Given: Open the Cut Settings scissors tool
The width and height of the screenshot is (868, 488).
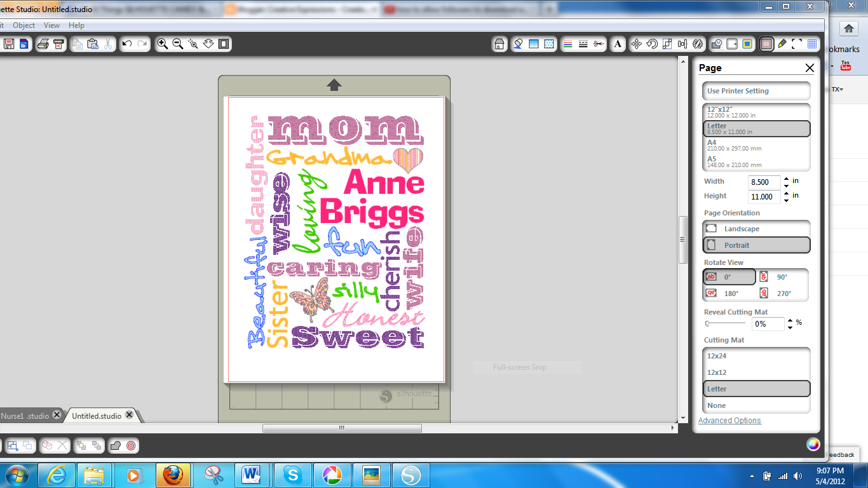Looking at the screenshot, I should (x=599, y=44).
